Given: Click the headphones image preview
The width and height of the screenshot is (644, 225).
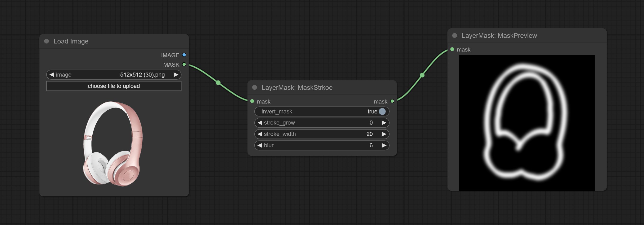Looking at the screenshot, I should click(x=113, y=144).
